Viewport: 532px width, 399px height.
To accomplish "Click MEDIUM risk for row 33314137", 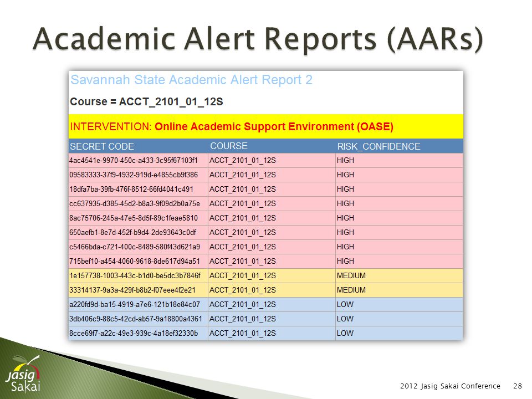I will pyautogui.click(x=351, y=290).
